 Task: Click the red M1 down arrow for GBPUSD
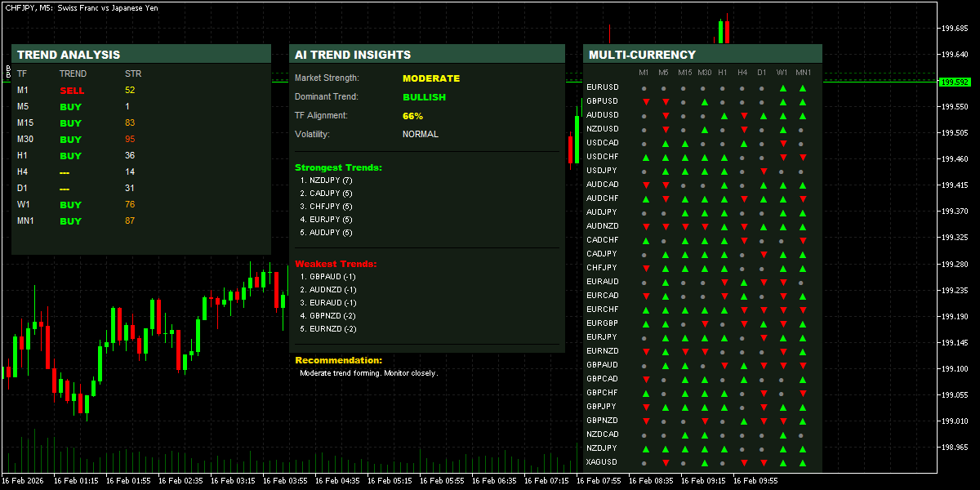(x=647, y=100)
